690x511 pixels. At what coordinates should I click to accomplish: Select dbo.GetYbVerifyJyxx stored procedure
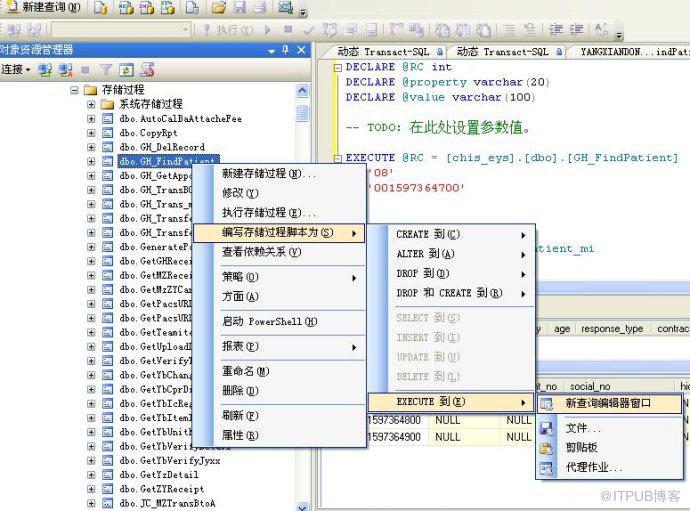169,461
